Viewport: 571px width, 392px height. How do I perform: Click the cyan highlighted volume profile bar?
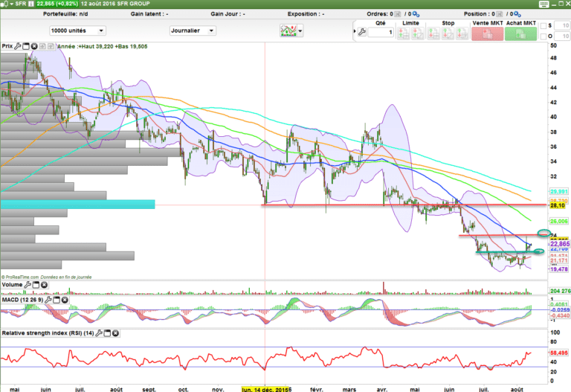(77, 204)
